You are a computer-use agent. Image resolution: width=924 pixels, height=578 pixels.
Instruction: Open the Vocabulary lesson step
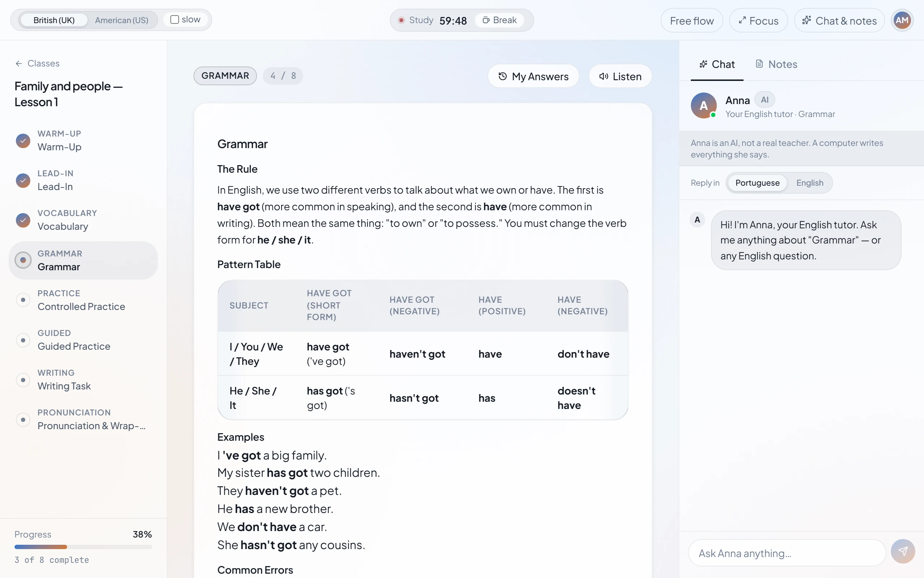point(83,220)
